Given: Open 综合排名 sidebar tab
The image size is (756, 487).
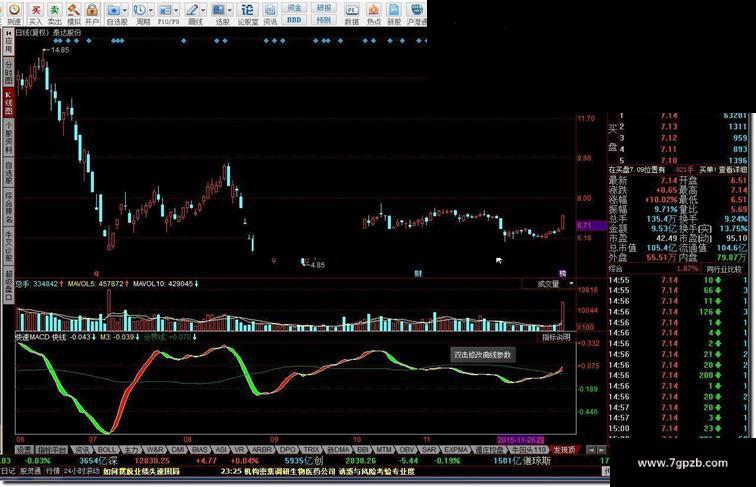Looking at the screenshot, I should coord(9,208).
